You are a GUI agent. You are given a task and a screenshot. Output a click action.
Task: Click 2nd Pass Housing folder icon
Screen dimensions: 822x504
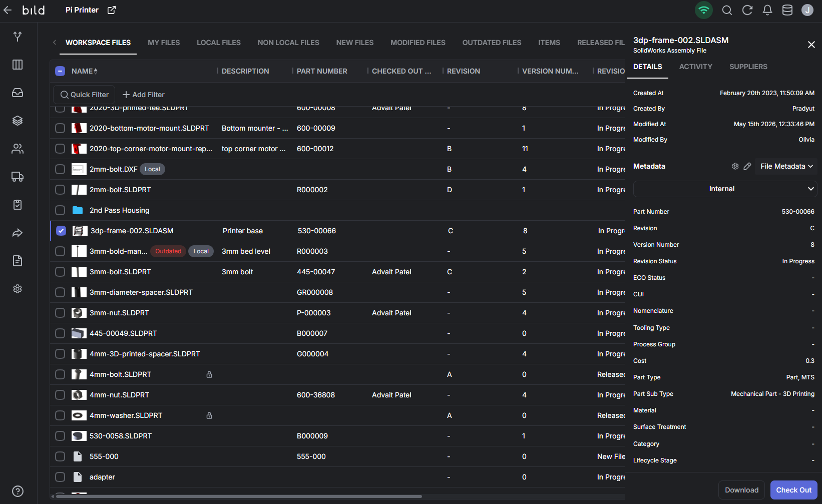coord(78,210)
